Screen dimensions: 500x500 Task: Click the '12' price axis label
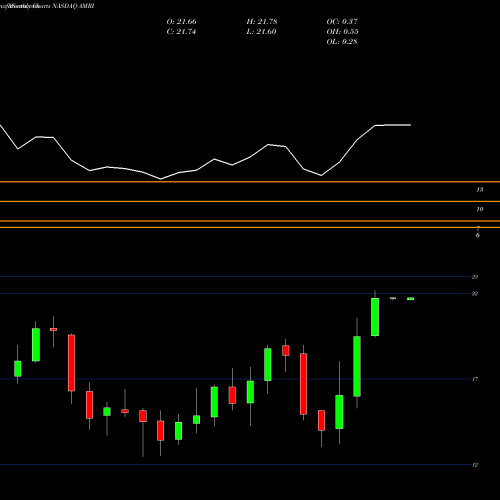[475, 465]
